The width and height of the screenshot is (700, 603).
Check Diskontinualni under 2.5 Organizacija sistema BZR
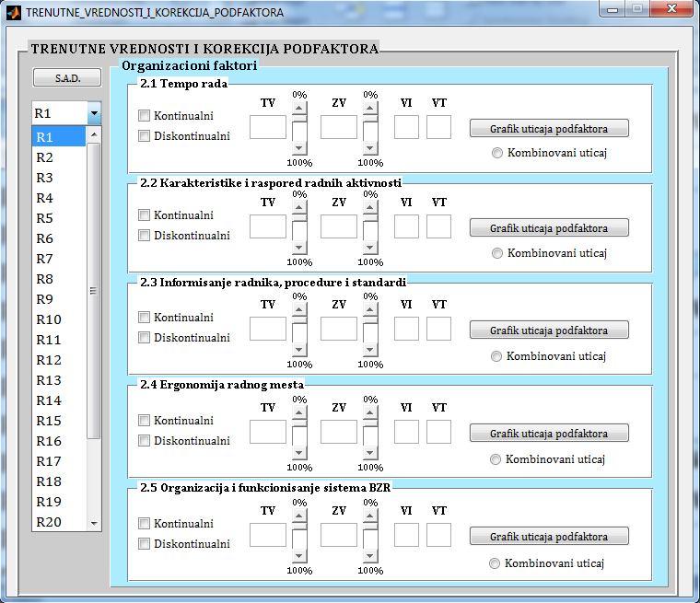pyautogui.click(x=144, y=544)
